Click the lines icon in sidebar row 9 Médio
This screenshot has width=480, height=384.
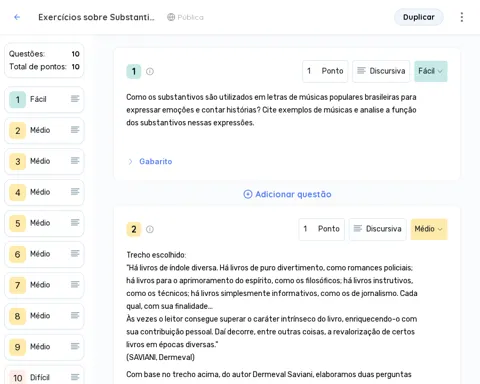click(x=75, y=346)
